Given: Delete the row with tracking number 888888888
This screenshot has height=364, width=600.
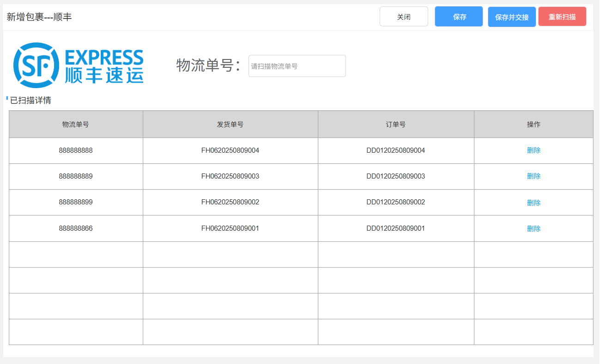Looking at the screenshot, I should pyautogui.click(x=533, y=150).
